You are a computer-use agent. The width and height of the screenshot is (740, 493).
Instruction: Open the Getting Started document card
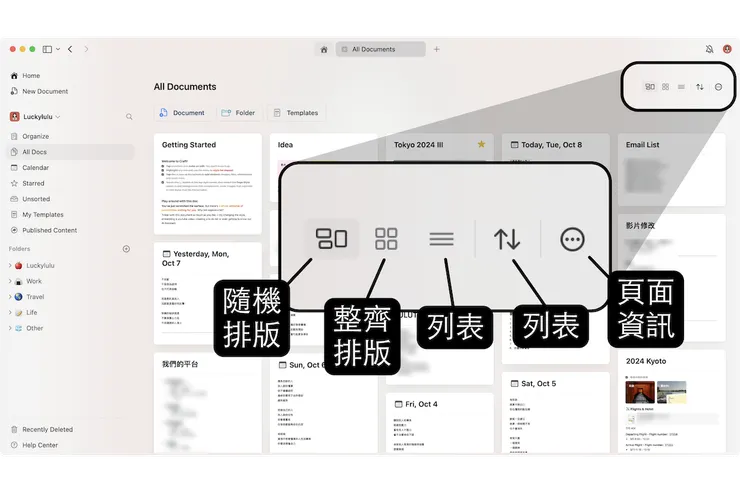(x=208, y=184)
